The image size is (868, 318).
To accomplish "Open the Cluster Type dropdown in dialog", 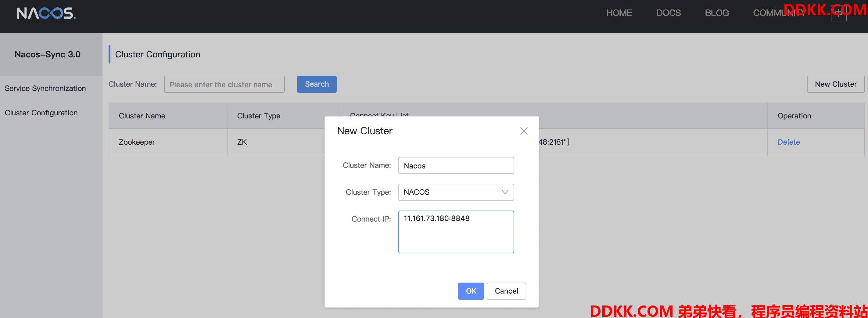I will click(456, 192).
